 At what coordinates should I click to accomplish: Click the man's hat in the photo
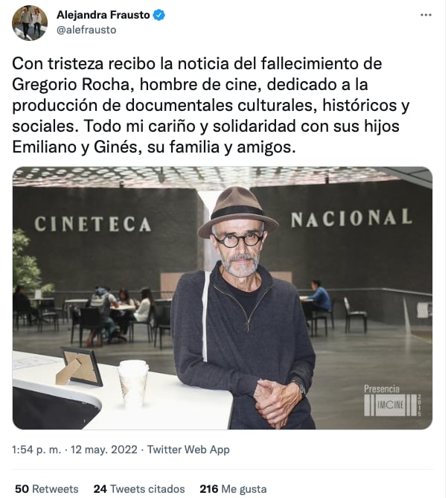click(x=238, y=212)
